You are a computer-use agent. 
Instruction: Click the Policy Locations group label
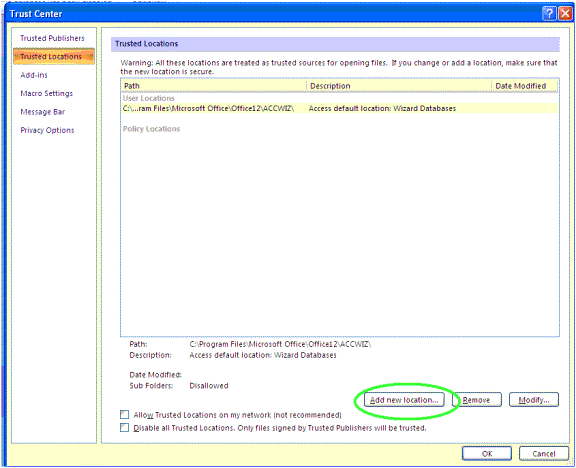[x=151, y=129]
